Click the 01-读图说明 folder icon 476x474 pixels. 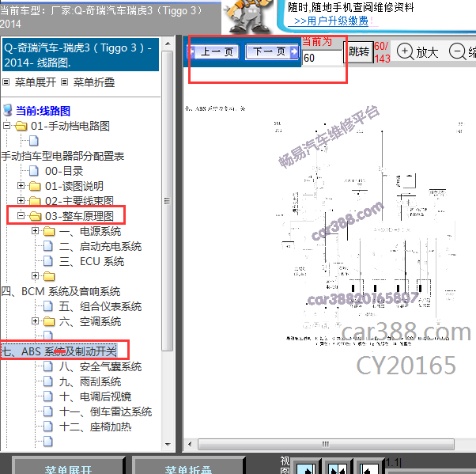[36, 186]
